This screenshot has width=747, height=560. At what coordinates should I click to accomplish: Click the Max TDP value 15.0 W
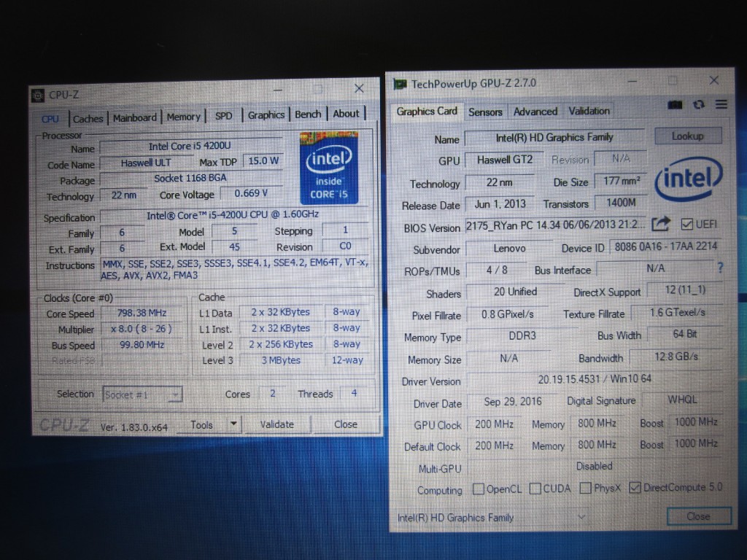click(263, 161)
